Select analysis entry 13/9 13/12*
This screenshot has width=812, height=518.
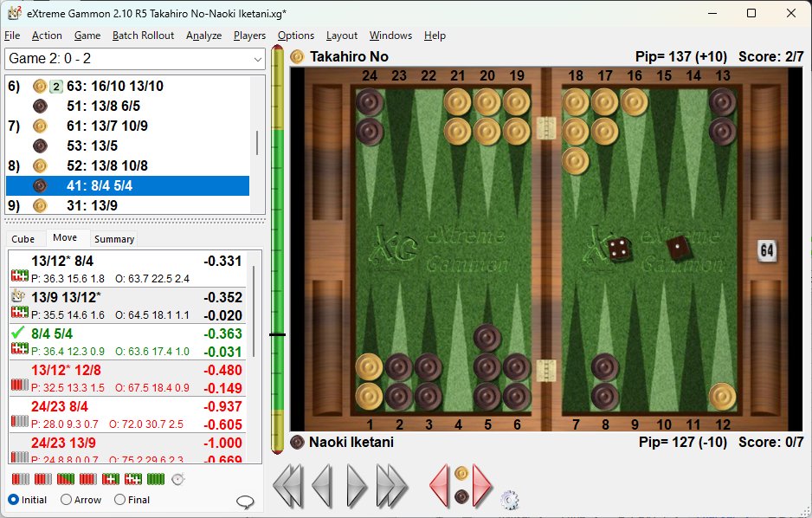[128, 306]
